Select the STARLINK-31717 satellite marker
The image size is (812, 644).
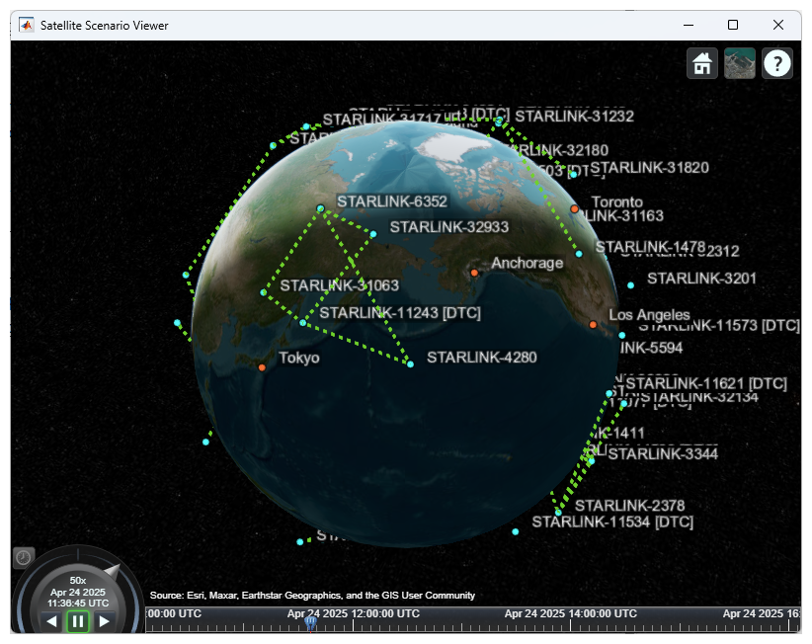tap(306, 126)
